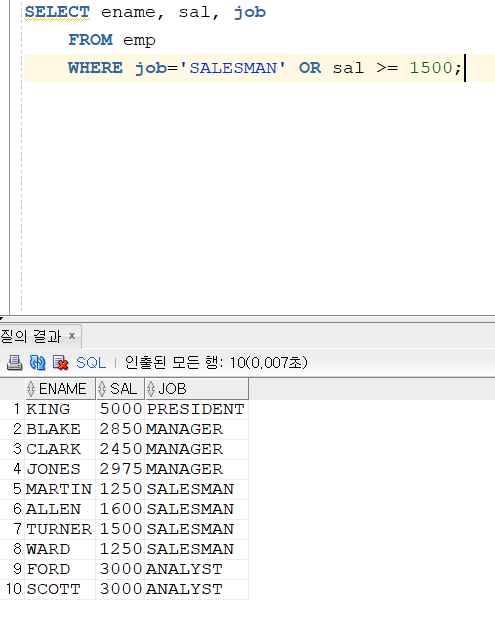Select row number 1
This screenshot has width=495, height=620.
point(12,409)
